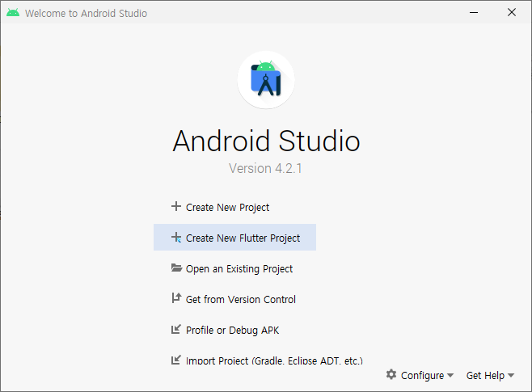Choose Create New Flutter Project
The width and height of the screenshot is (532, 392).
234,238
